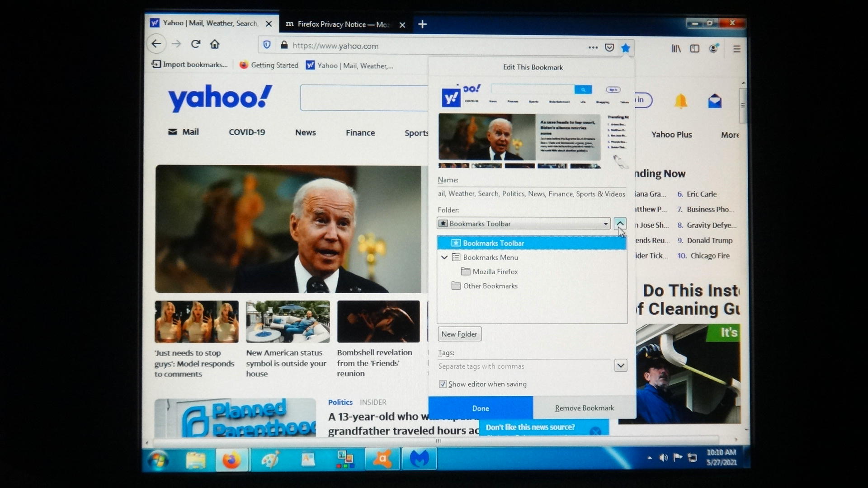Open Yahoo bookmark in bookmarks toolbar
This screenshot has width=868, height=488.
tap(349, 66)
